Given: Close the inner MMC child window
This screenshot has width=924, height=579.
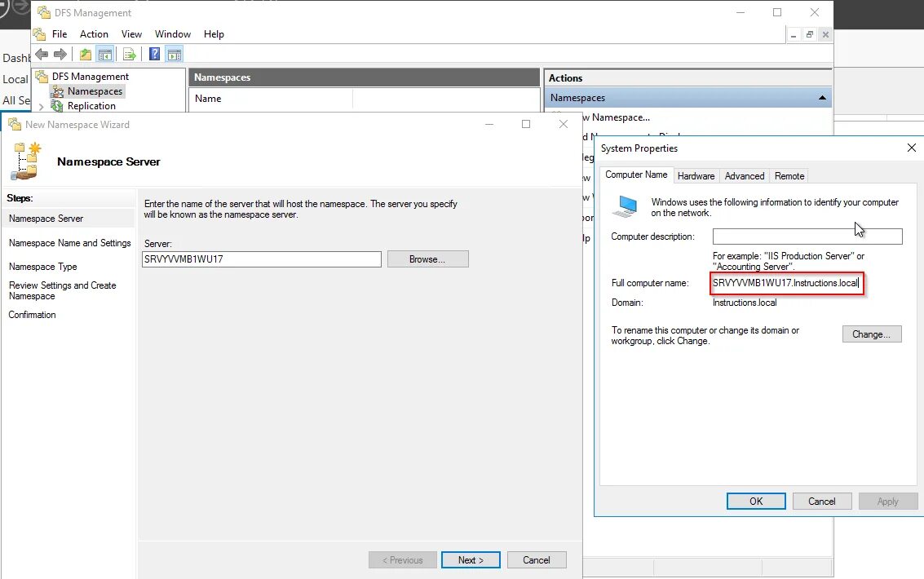Looking at the screenshot, I should pos(825,35).
